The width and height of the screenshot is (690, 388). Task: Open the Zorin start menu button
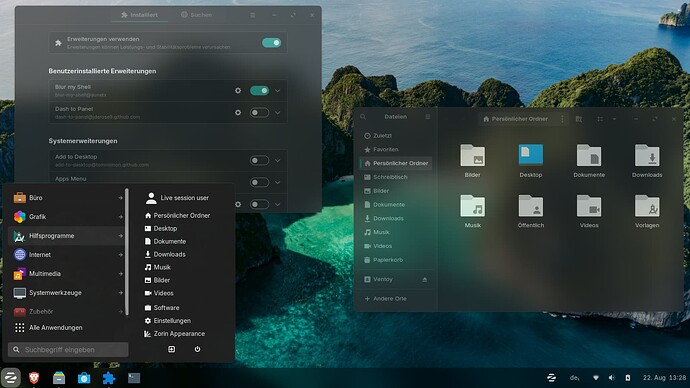point(11,378)
